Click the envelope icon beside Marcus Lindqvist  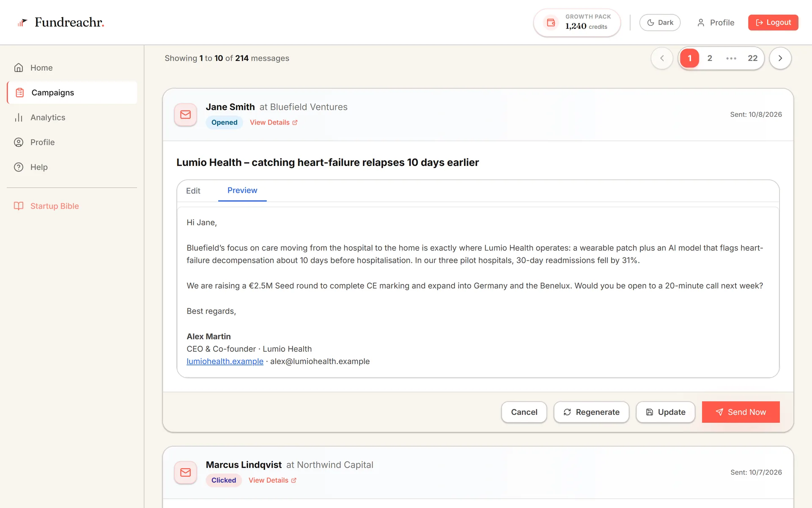(x=186, y=472)
